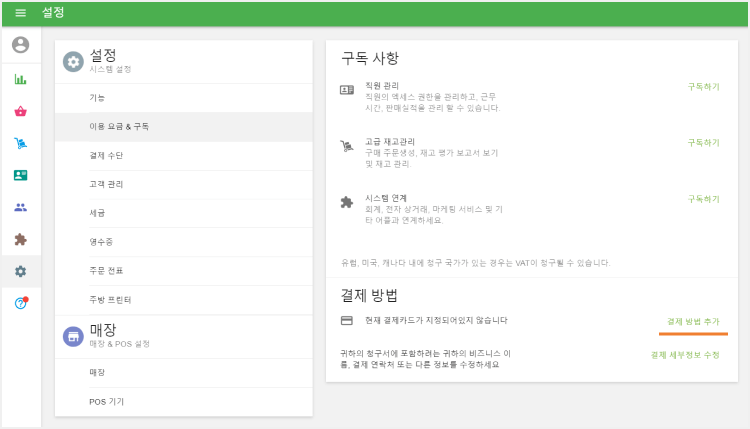
Task: Open 주문 전표 settings
Action: click(184, 271)
